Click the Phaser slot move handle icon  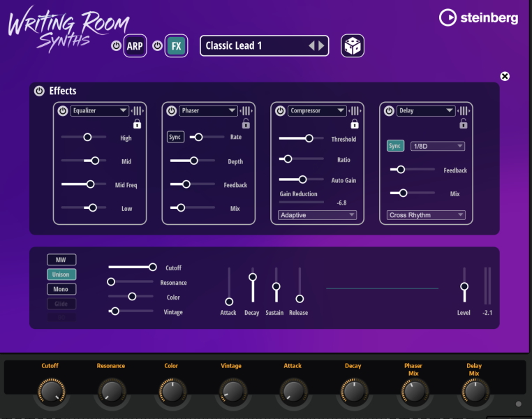246,110
